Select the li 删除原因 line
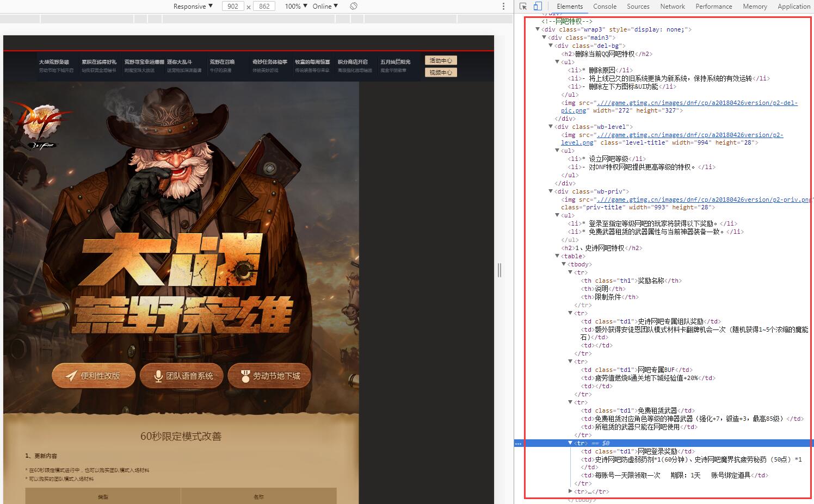 point(600,70)
